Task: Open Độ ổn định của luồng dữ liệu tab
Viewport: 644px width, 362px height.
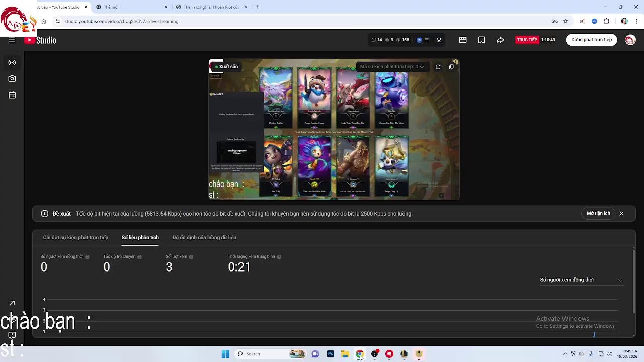Action: [204, 237]
